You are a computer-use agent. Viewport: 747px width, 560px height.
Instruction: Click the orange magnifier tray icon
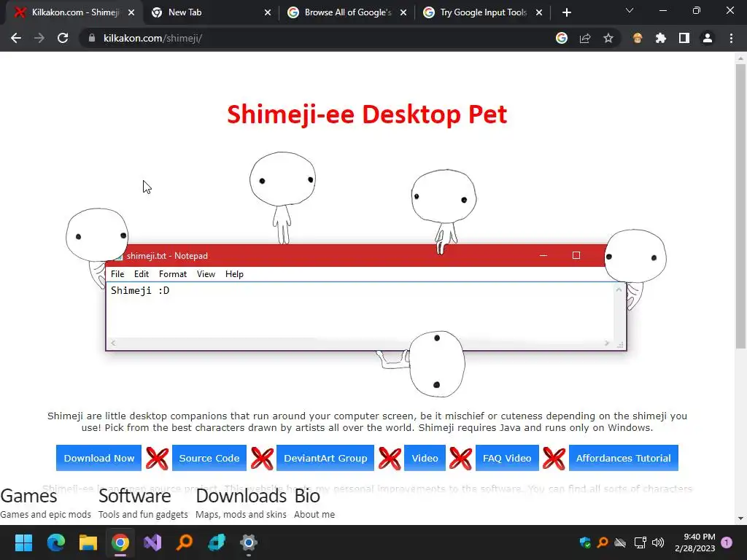(x=603, y=542)
